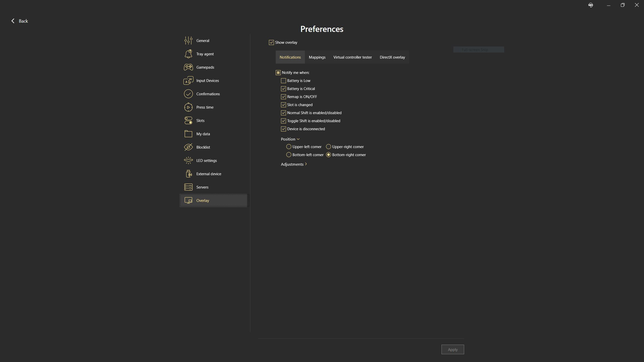Uncheck Device is disconnected notification
The width and height of the screenshot is (644, 362).
[283, 129]
